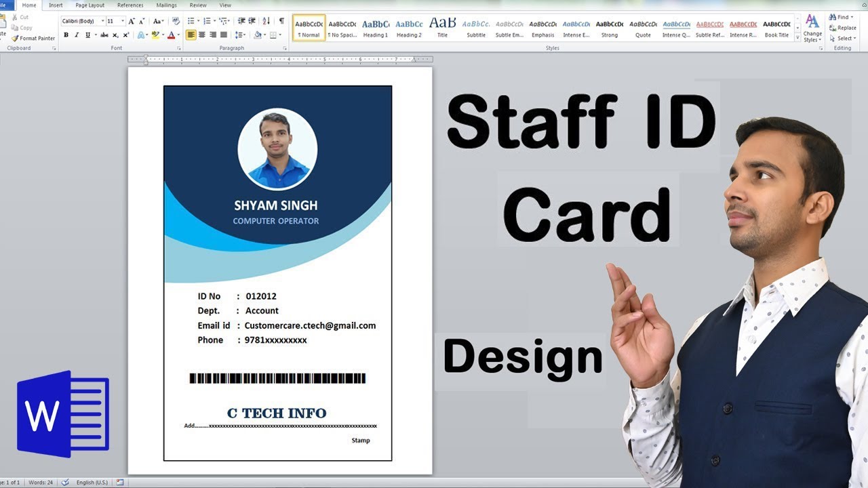Click the Shading paint bucket icon
Image resolution: width=868 pixels, height=488 pixels.
click(x=257, y=35)
